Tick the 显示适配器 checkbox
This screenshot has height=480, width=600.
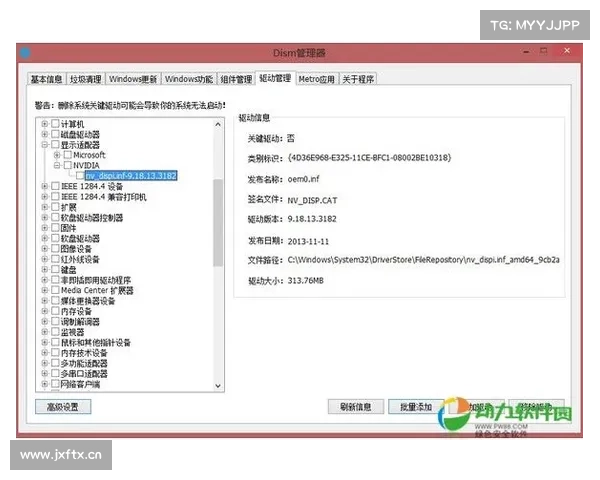click(55, 144)
